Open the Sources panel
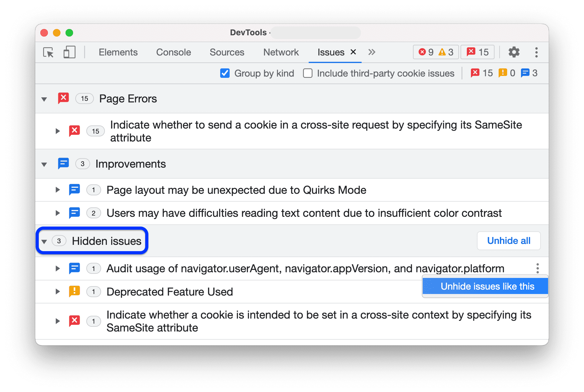The image size is (584, 392). pos(227,52)
